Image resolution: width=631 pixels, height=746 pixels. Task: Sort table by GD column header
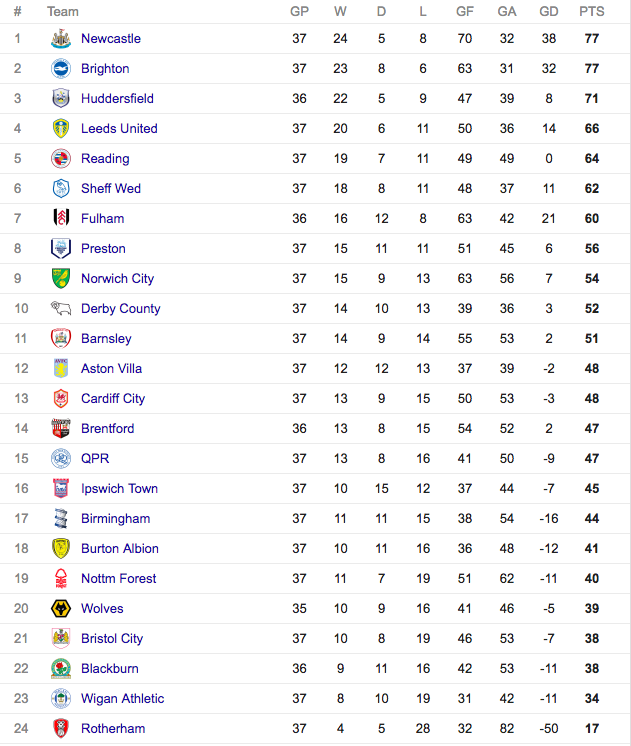[548, 12]
